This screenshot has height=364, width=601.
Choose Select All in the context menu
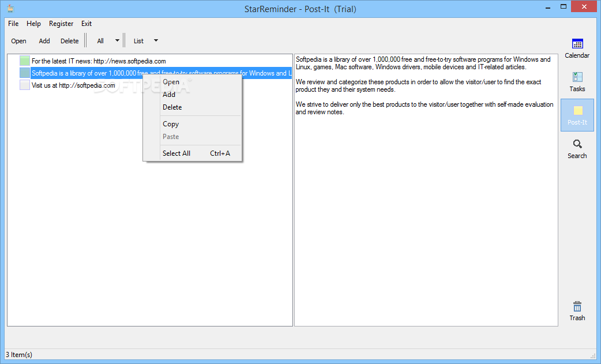193,153
